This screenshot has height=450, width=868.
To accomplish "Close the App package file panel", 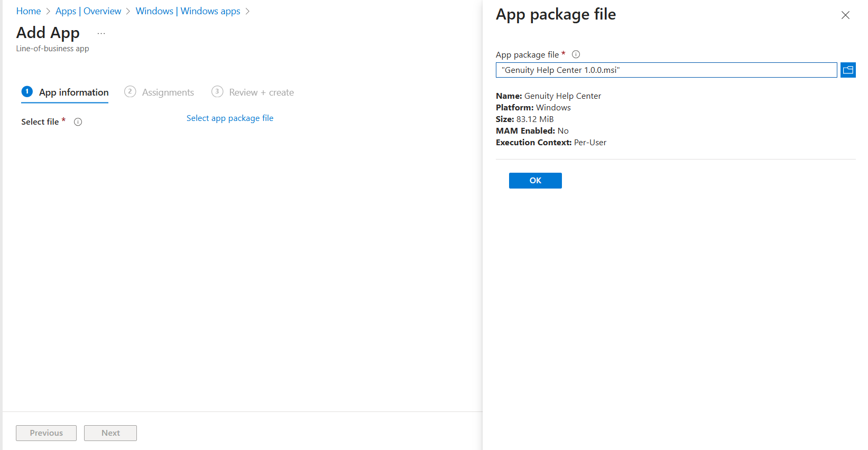I will coord(845,15).
